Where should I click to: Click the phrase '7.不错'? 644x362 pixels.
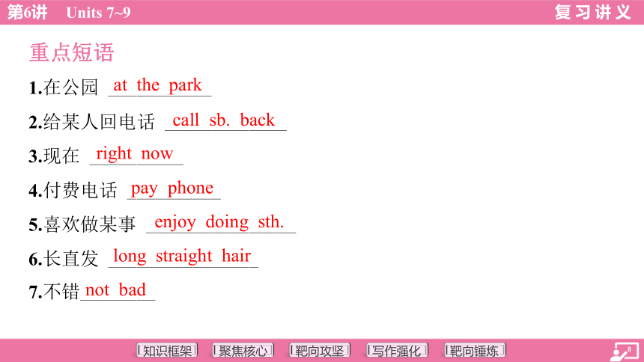54,292
